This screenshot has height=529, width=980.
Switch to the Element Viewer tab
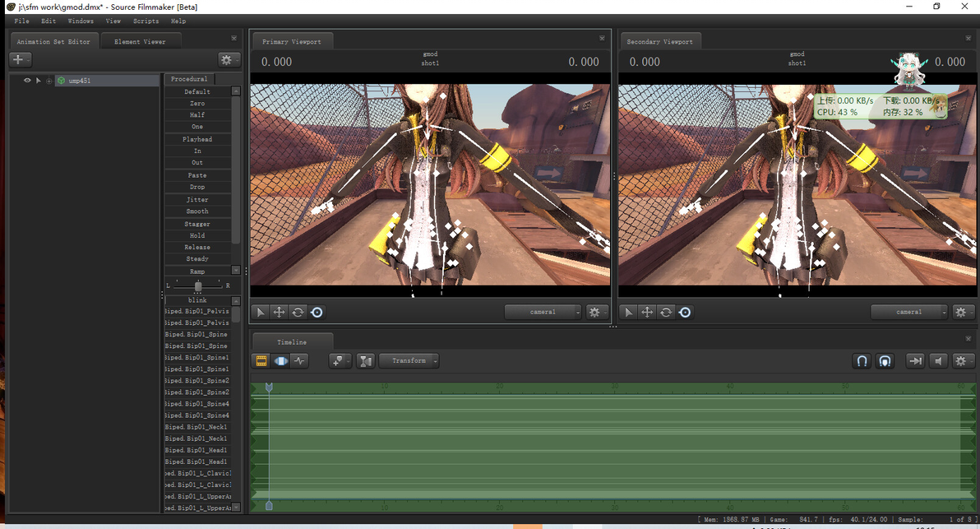pos(140,41)
